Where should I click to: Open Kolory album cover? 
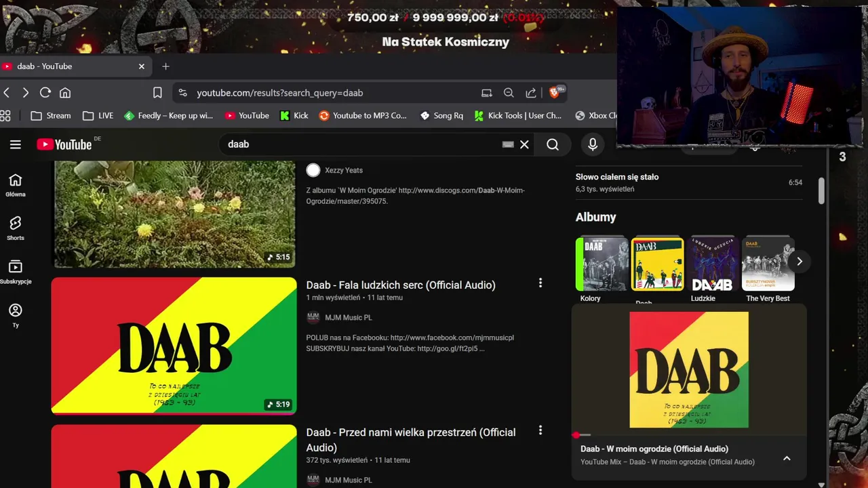(602, 264)
